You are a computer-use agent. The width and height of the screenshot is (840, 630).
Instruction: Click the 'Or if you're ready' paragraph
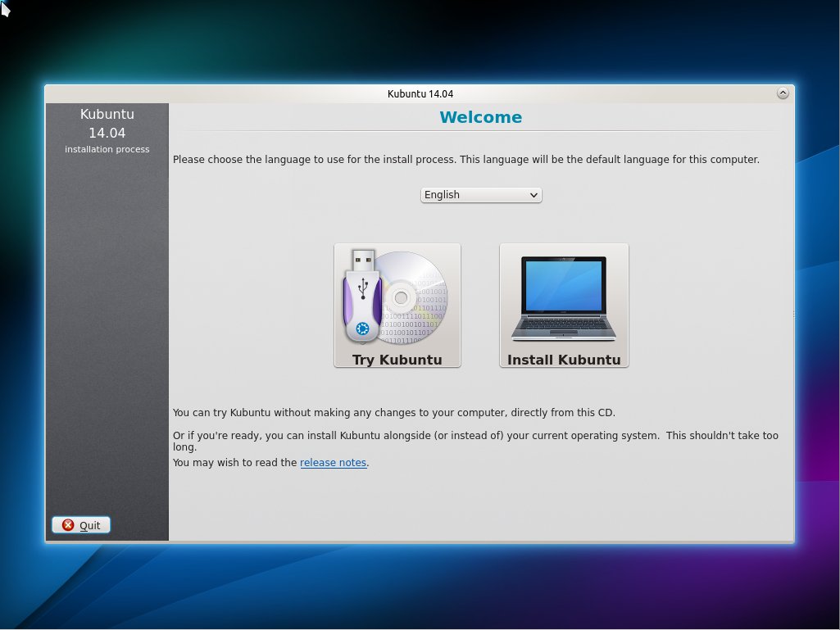(x=475, y=441)
